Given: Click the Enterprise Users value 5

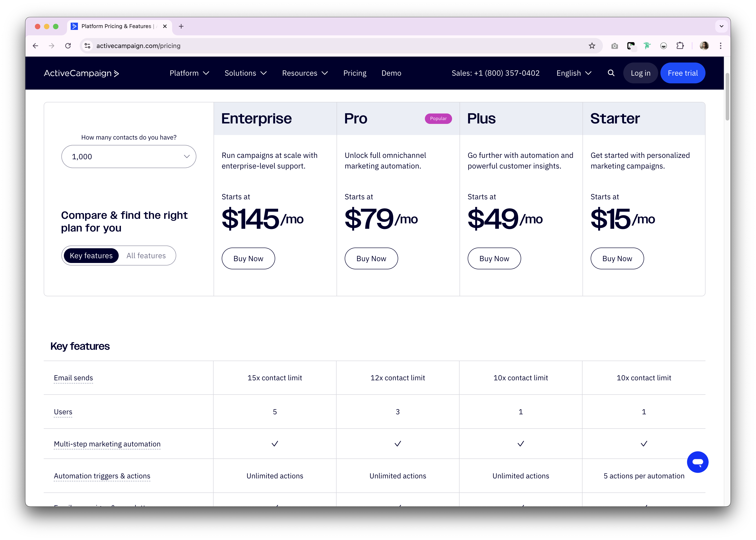Looking at the screenshot, I should click(x=275, y=412).
